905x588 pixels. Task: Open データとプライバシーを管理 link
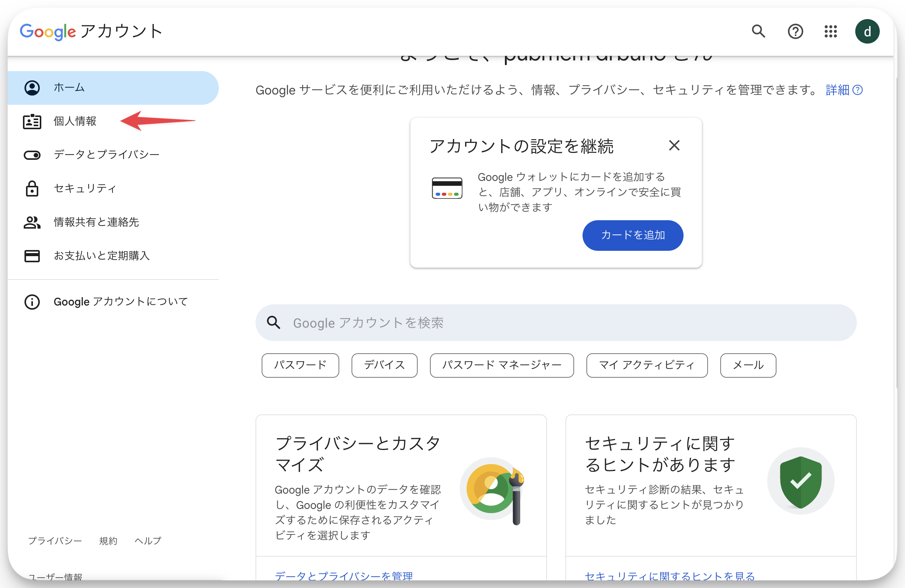pyautogui.click(x=343, y=576)
